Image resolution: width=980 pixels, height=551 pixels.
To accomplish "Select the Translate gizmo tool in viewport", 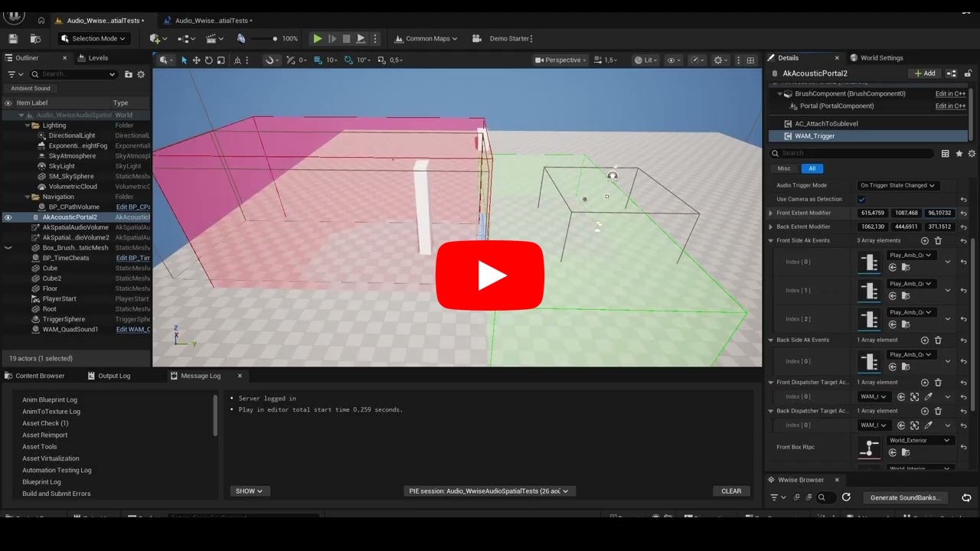I will (196, 60).
